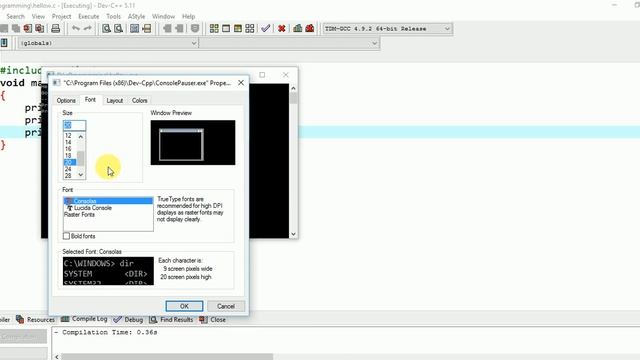Click the Profile Analysis toolbar icon
The image size is (640, 360).
coord(298,28)
